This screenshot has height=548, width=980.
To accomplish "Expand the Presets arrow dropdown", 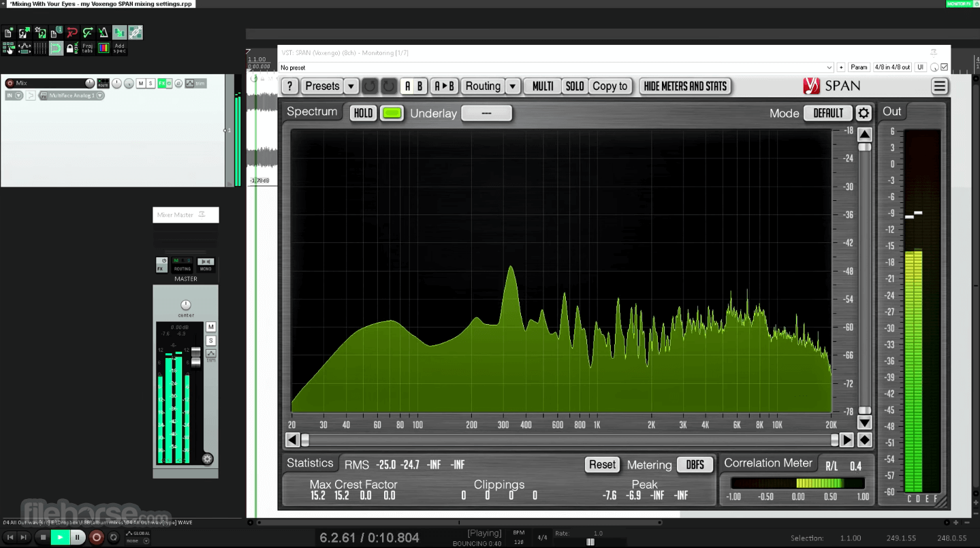I will point(351,86).
